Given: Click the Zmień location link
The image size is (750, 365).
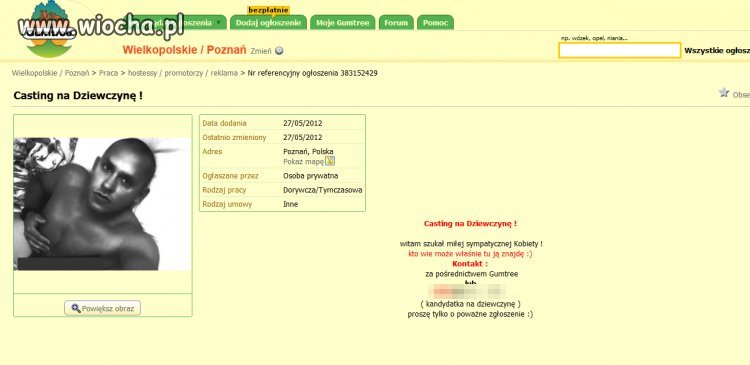Looking at the screenshot, I should tap(261, 51).
